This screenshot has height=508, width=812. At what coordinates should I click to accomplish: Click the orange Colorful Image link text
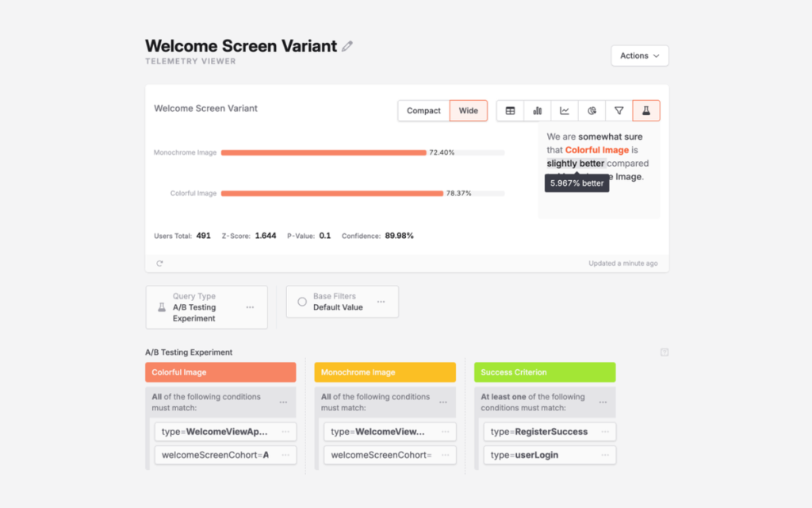(x=596, y=150)
